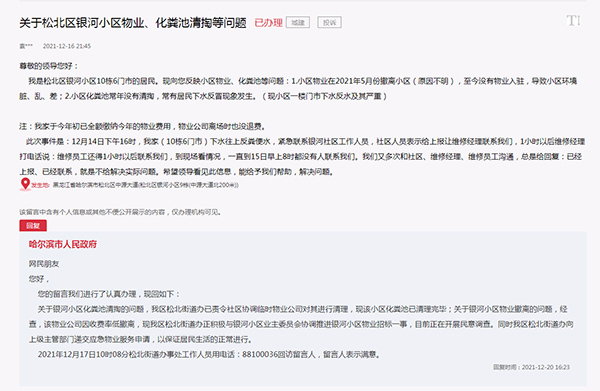Click the red '回复' label button

click(33, 226)
